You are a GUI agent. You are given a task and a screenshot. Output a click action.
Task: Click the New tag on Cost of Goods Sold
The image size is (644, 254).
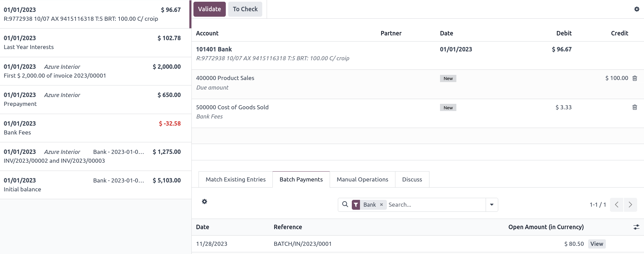point(448,107)
